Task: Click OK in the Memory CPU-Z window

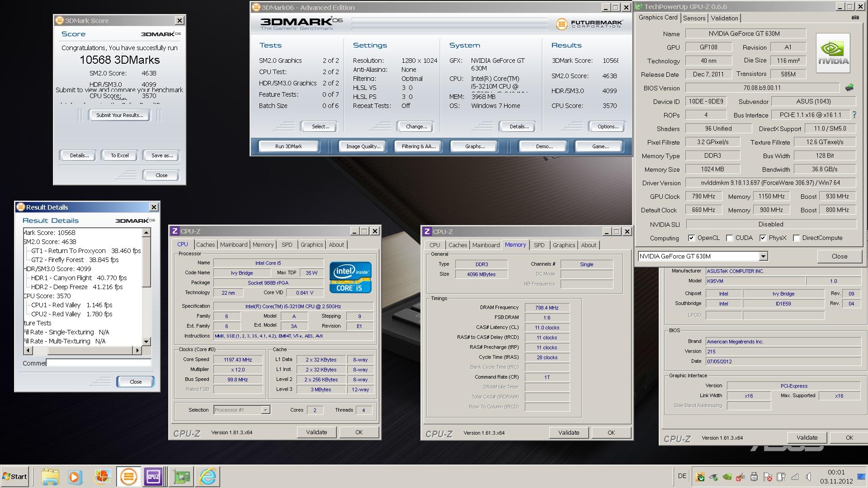Action: [611, 433]
